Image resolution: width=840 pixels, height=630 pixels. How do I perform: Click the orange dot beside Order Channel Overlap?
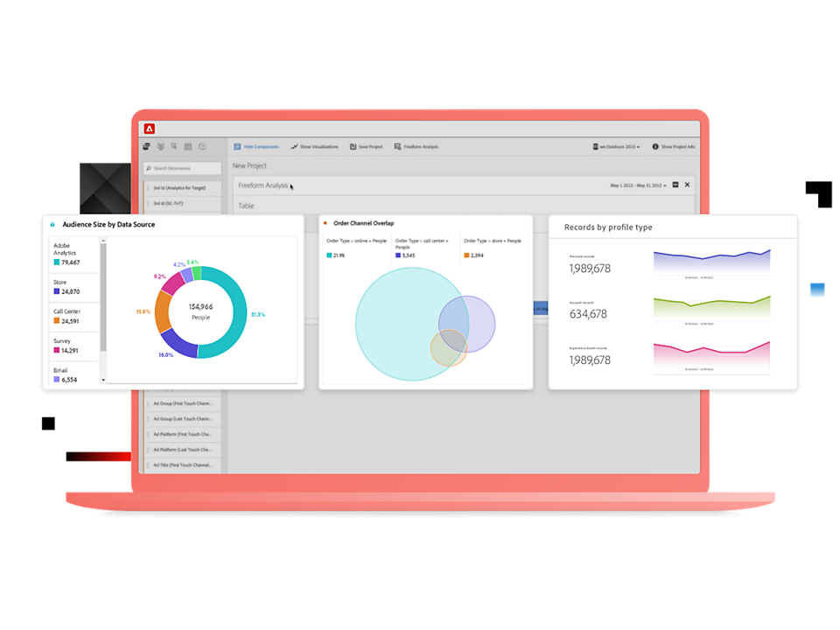point(325,223)
